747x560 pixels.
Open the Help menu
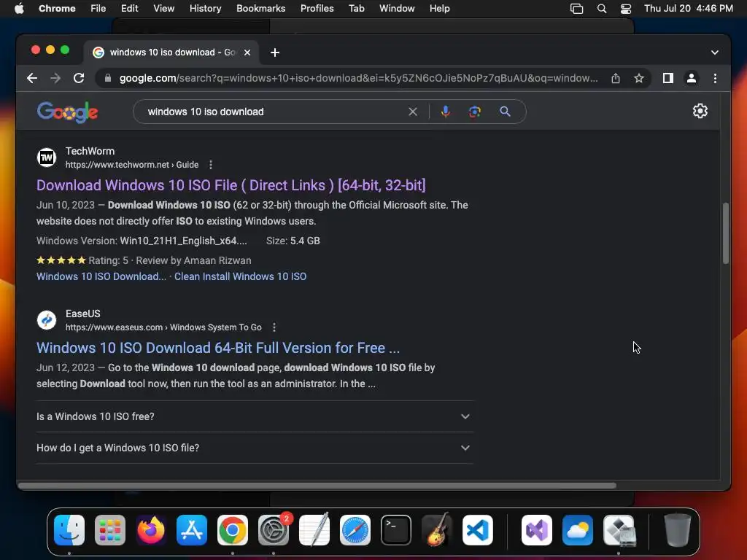[439, 9]
